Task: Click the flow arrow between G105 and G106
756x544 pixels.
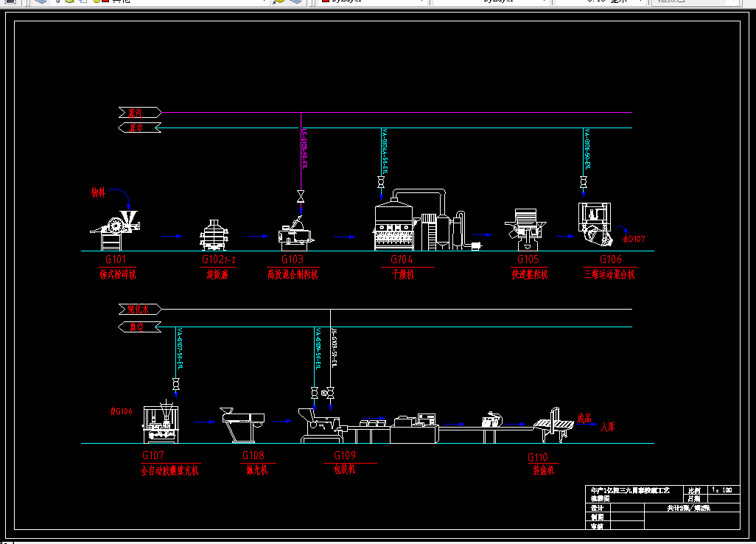Action: click(x=564, y=237)
